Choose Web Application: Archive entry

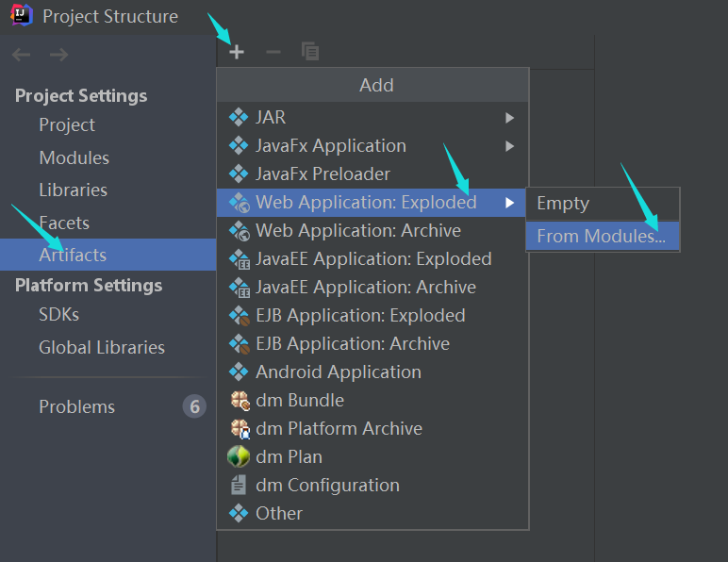372,231
